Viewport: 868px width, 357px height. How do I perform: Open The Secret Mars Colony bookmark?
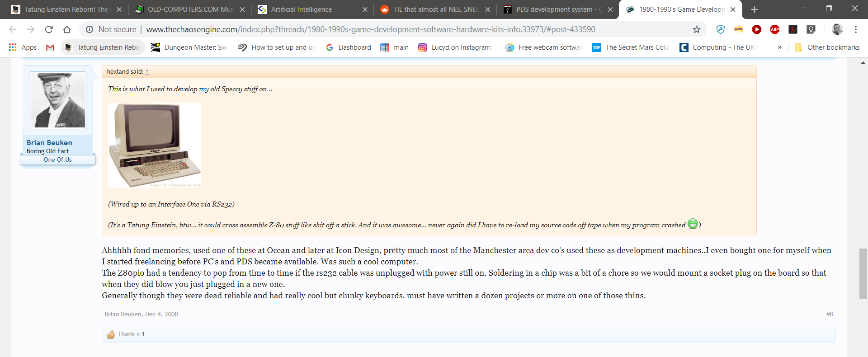(x=631, y=47)
